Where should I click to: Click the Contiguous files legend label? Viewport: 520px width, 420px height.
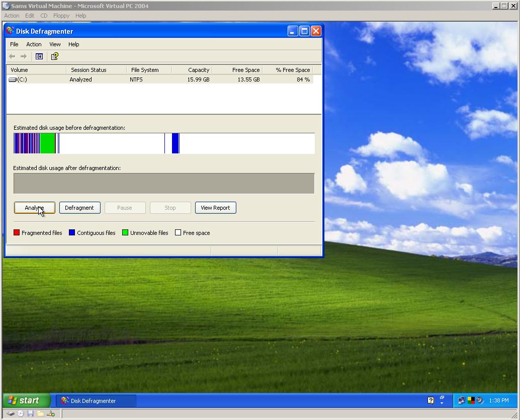pos(96,233)
